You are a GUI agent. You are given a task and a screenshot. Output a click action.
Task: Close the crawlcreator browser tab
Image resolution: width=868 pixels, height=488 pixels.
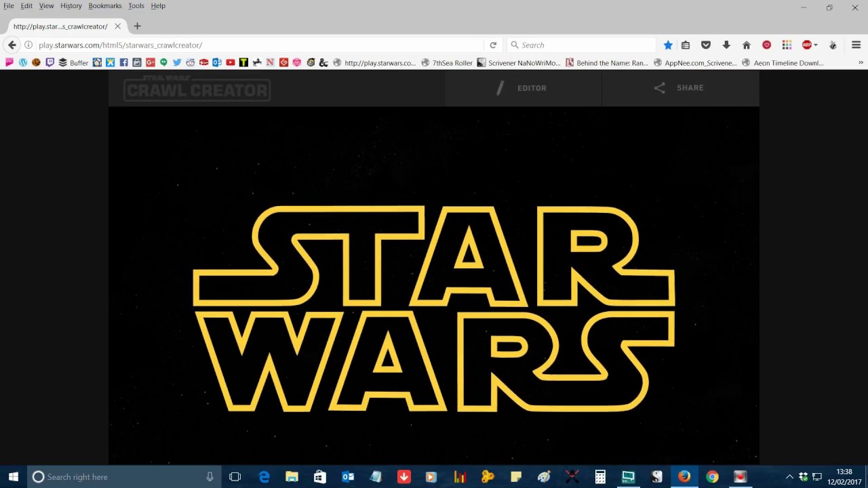[x=117, y=26]
